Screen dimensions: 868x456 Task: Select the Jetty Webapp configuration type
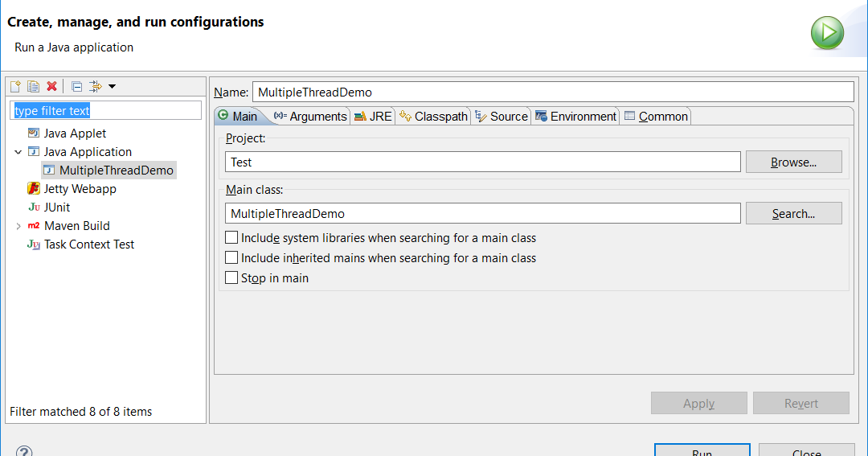pyautogui.click(x=79, y=189)
